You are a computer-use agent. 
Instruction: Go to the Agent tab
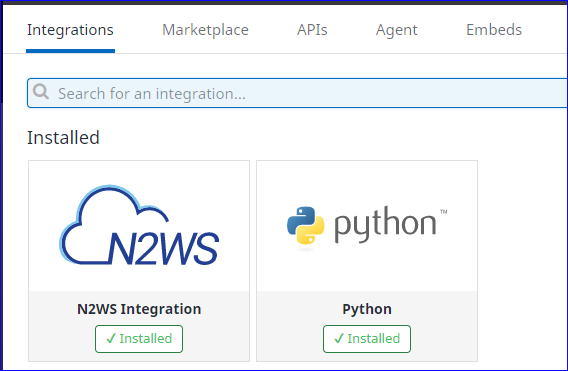(397, 30)
